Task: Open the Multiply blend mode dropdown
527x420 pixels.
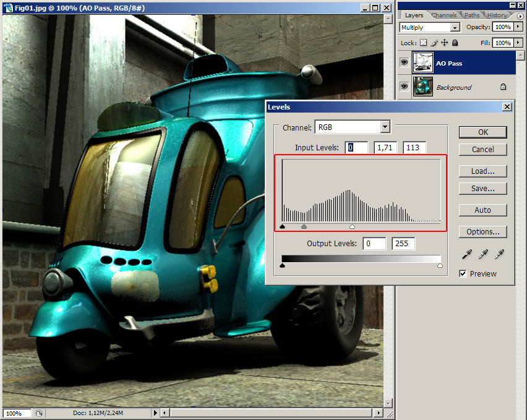Action: click(456, 27)
